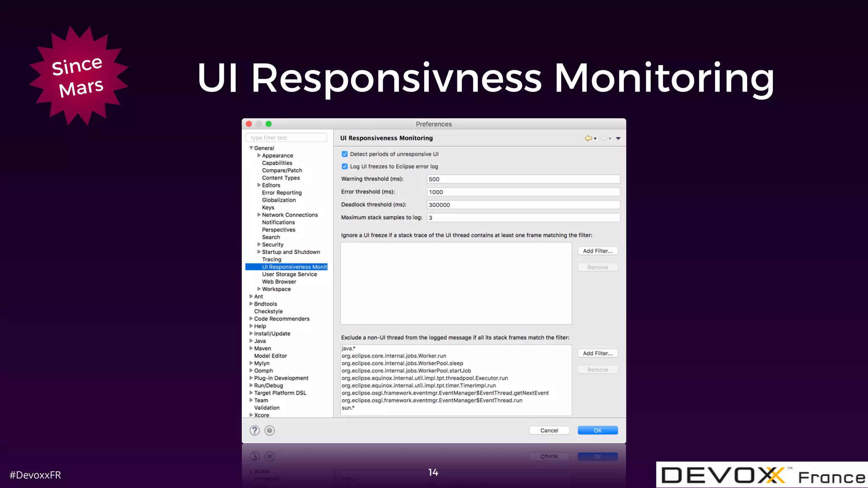Select Notifications preference page

tap(278, 222)
